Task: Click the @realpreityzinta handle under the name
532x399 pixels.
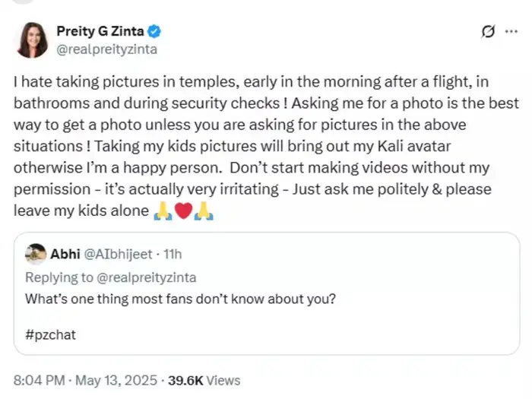Action: 106,49
